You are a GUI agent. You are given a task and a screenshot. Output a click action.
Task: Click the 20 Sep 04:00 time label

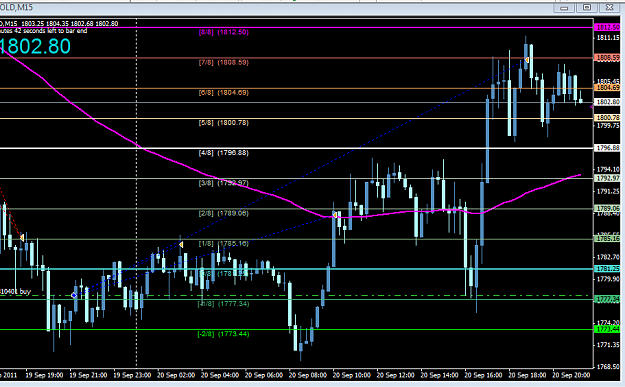click(220, 375)
